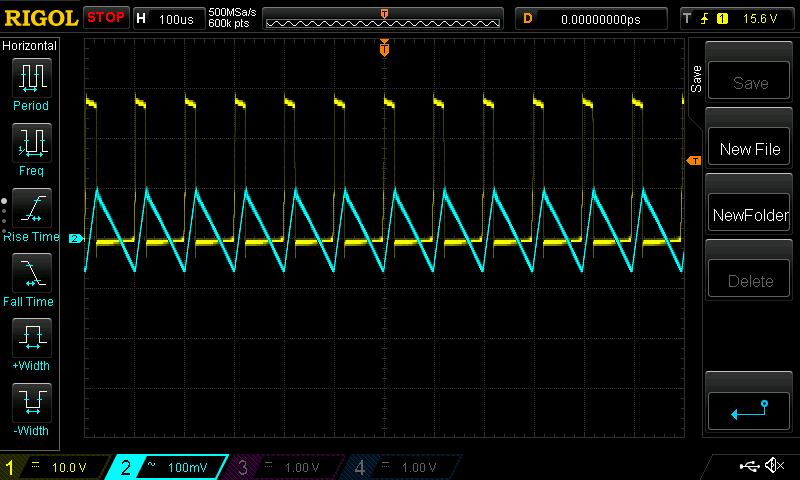
Task: Click the channel 4 scale 1.00 V
Action: tap(418, 468)
